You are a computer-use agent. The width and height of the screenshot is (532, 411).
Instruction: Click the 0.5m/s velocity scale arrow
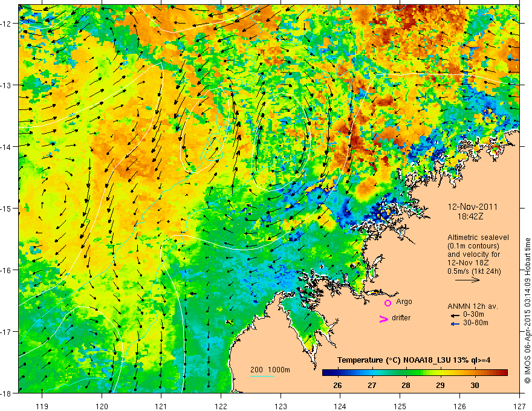(467, 280)
